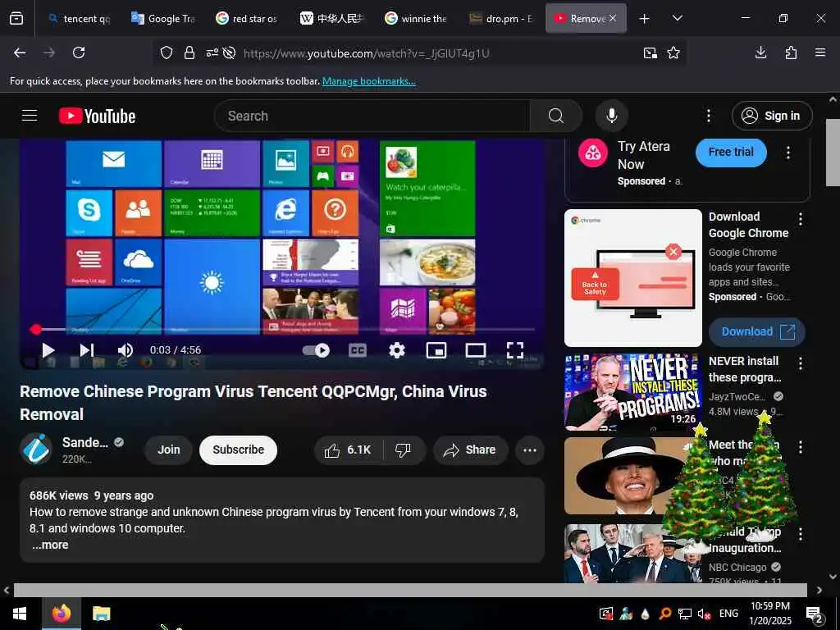The image size is (840, 630).
Task: Open video settings gear
Action: (x=397, y=350)
